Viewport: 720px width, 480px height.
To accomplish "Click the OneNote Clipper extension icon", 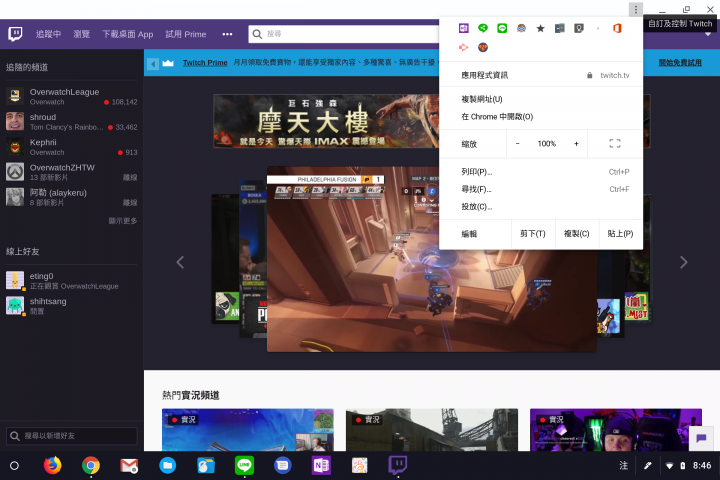I will coord(464,28).
